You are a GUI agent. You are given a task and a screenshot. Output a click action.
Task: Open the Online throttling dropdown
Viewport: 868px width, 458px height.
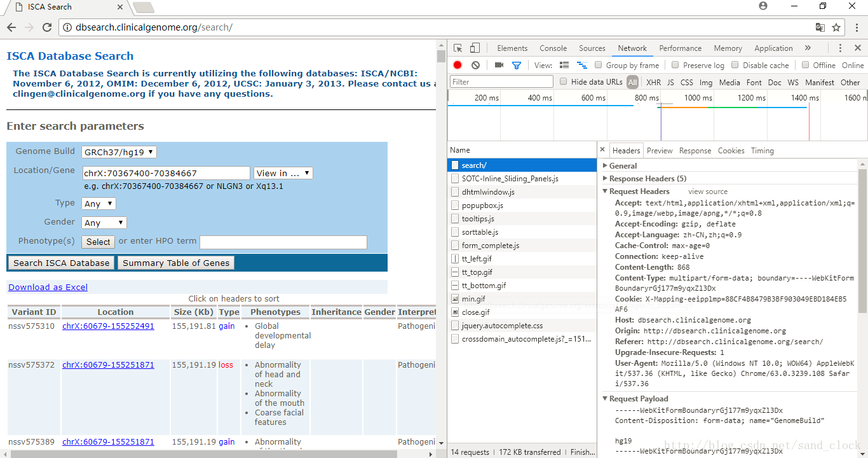coord(853,65)
